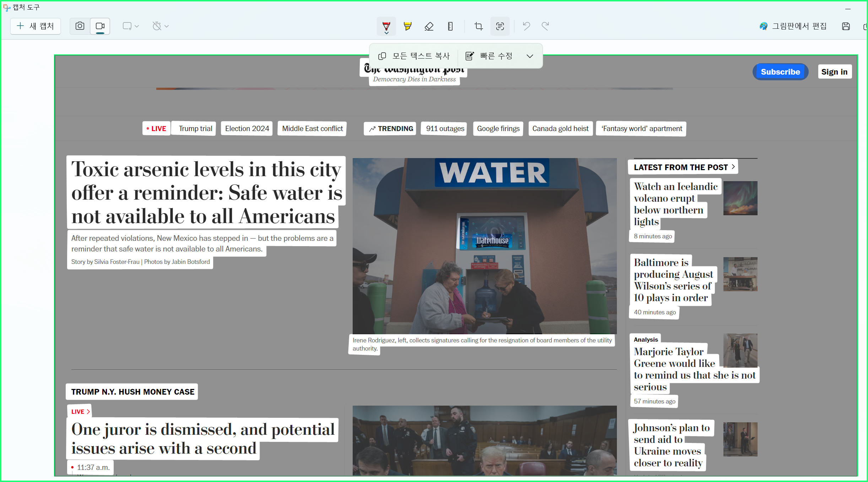Click the save icon in toolbar
The image size is (868, 482).
coord(846,26)
